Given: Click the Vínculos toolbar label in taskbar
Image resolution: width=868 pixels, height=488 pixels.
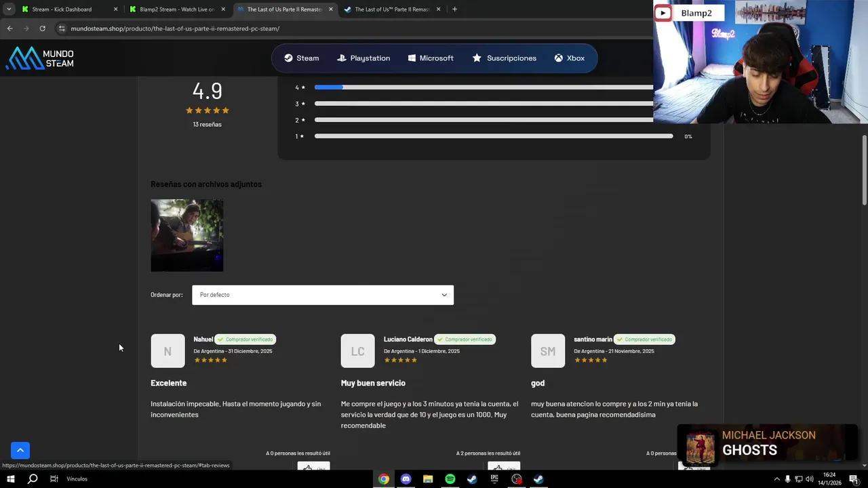Looking at the screenshot, I should 77,479.
